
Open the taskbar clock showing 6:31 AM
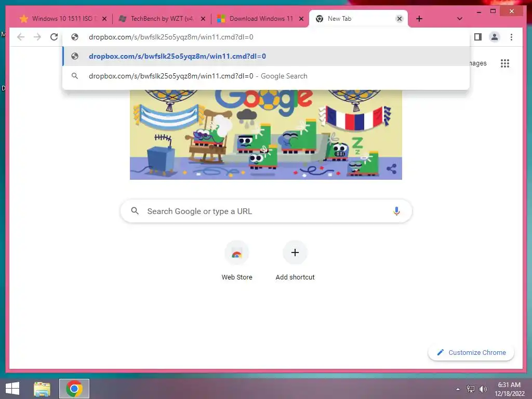(x=509, y=389)
